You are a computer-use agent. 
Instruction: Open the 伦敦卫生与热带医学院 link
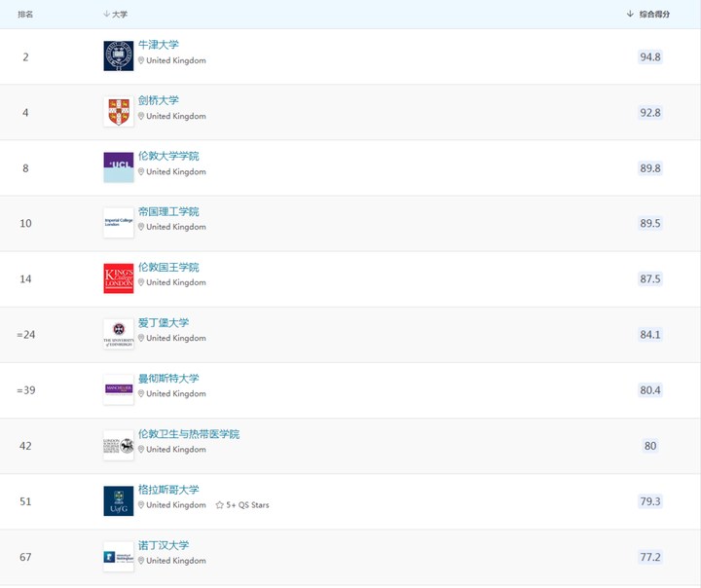click(189, 434)
